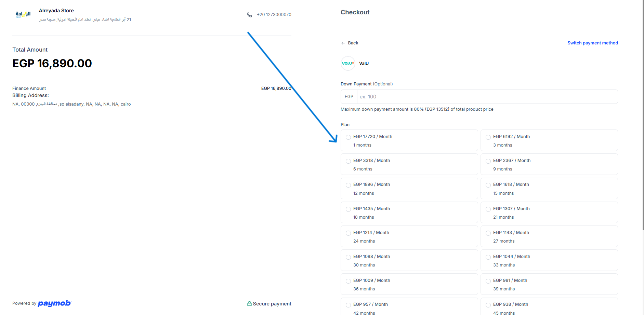Pick the 6 months EGP 3318 plan

(x=348, y=161)
